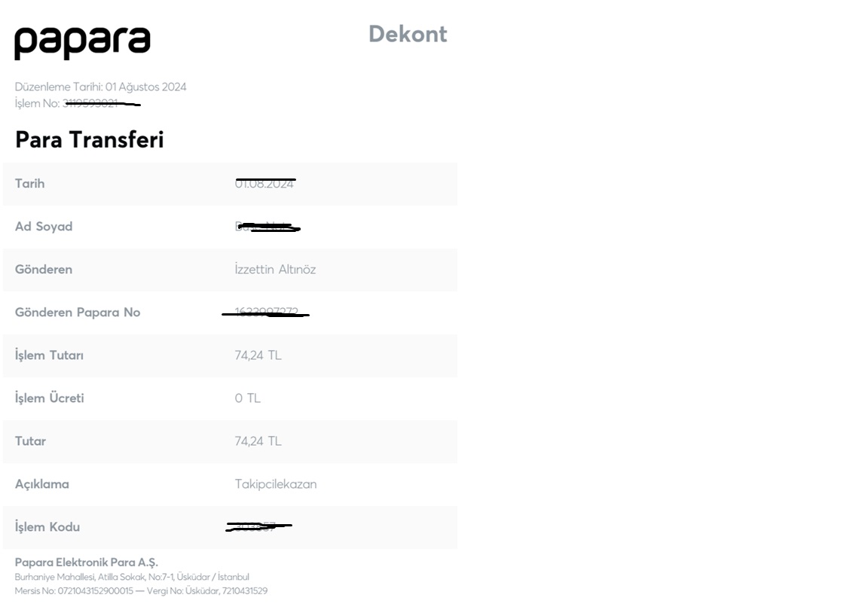
Task: Click the Ad Soyad row label
Action: click(44, 227)
